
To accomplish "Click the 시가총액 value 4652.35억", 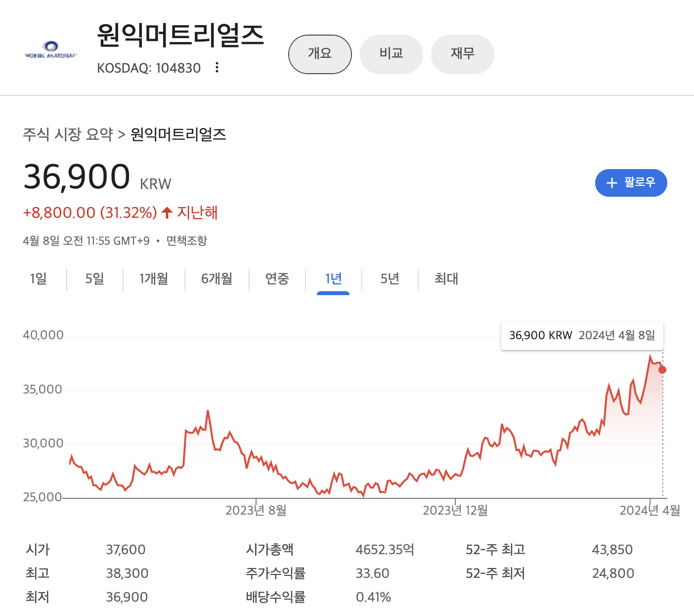I will pyautogui.click(x=385, y=550).
